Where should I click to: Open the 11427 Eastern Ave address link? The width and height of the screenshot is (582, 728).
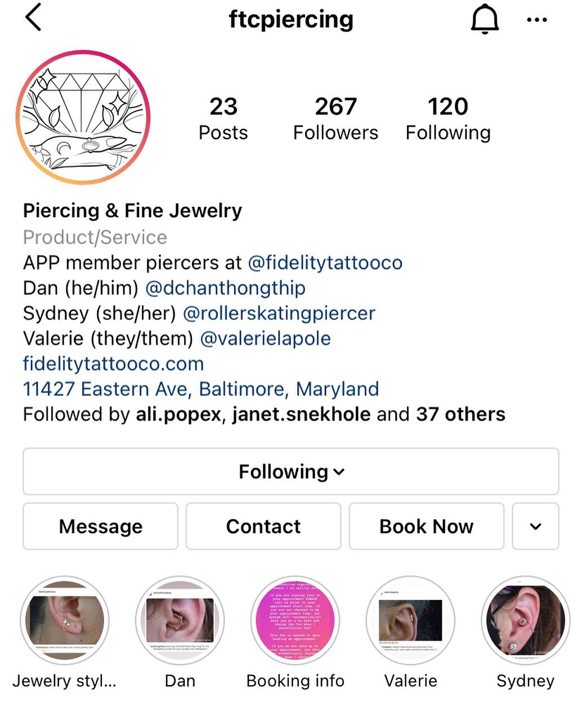tap(201, 389)
